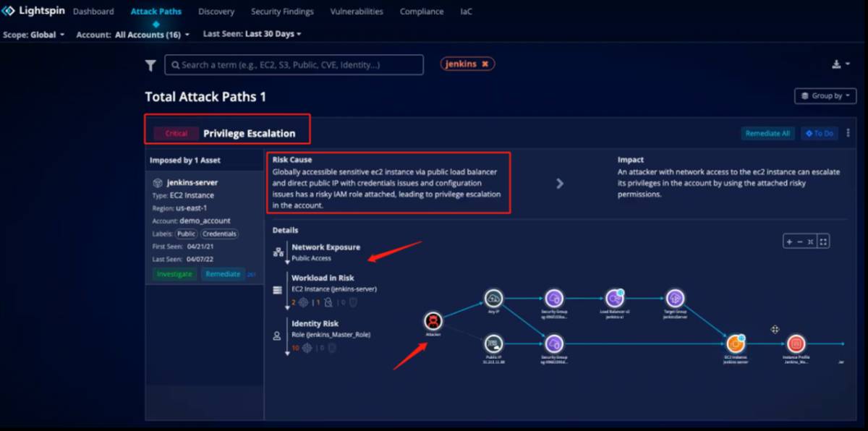The image size is (868, 431).
Task: Zoom out the graph with minus icon
Action: pyautogui.click(x=800, y=242)
